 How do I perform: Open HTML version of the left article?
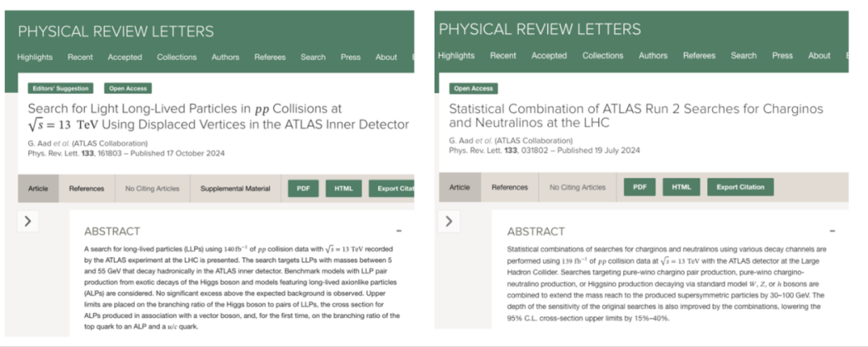click(x=343, y=188)
